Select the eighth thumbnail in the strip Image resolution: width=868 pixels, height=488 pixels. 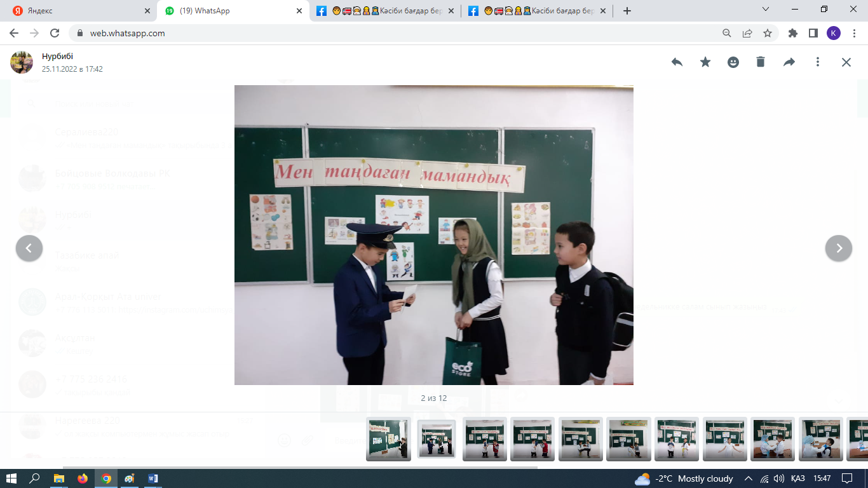pos(725,439)
